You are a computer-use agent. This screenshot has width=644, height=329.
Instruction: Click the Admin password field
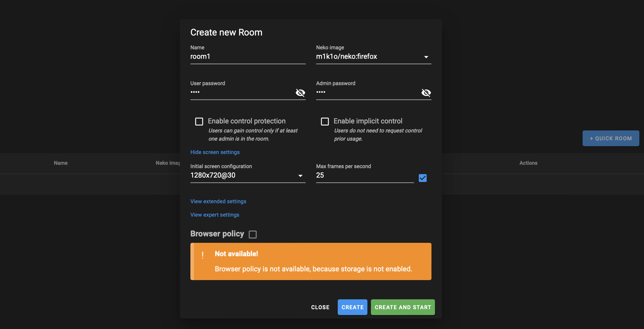point(368,92)
